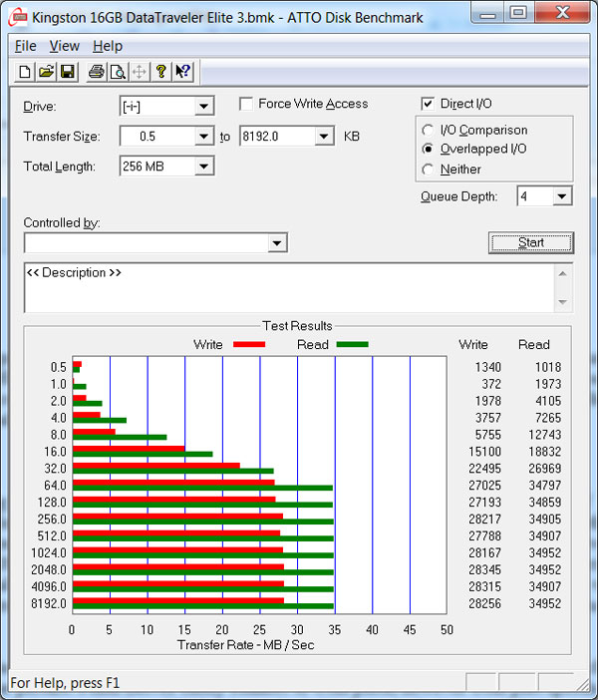Screen dimensions: 598x700
Task: Open the Total Length dropdown
Action: coord(204,167)
